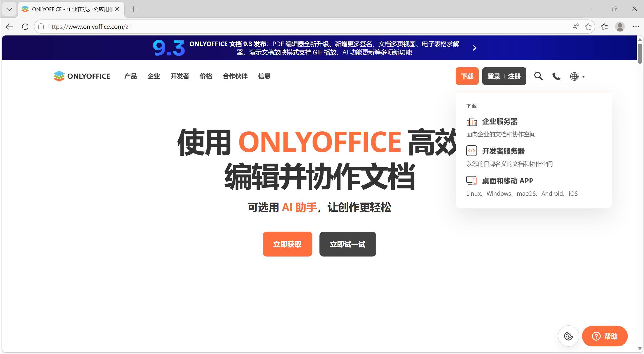
Task: Open the 产品 menu
Action: click(x=130, y=76)
